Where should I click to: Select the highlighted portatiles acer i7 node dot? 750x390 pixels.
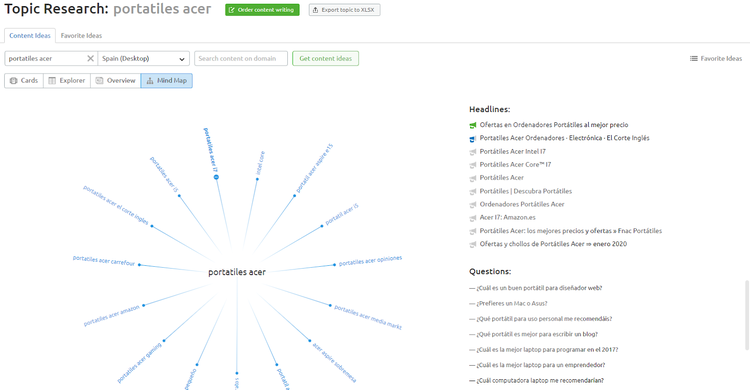pyautogui.click(x=216, y=177)
